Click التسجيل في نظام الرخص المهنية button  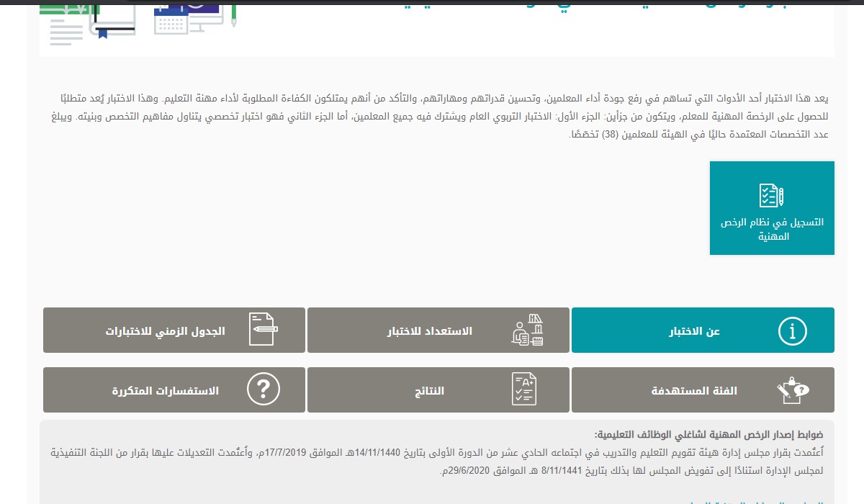(x=772, y=208)
